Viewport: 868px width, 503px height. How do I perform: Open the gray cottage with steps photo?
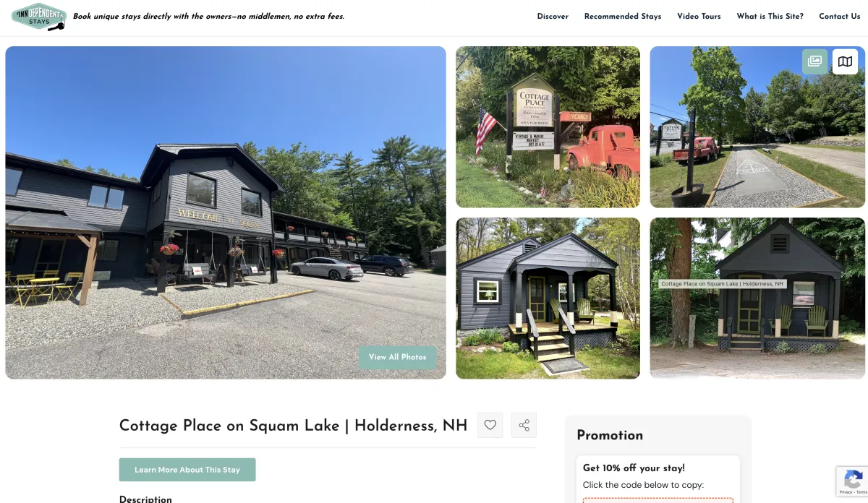548,298
